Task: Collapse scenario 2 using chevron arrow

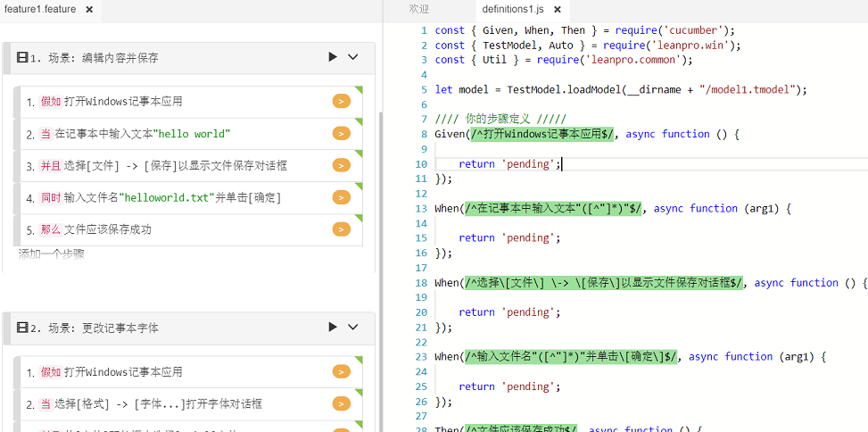Action: [x=353, y=328]
